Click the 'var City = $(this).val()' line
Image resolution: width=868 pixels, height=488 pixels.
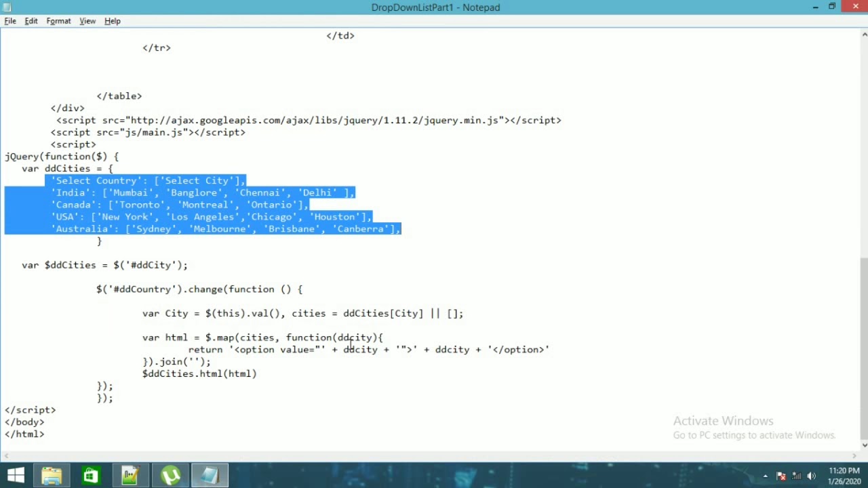[x=302, y=313]
